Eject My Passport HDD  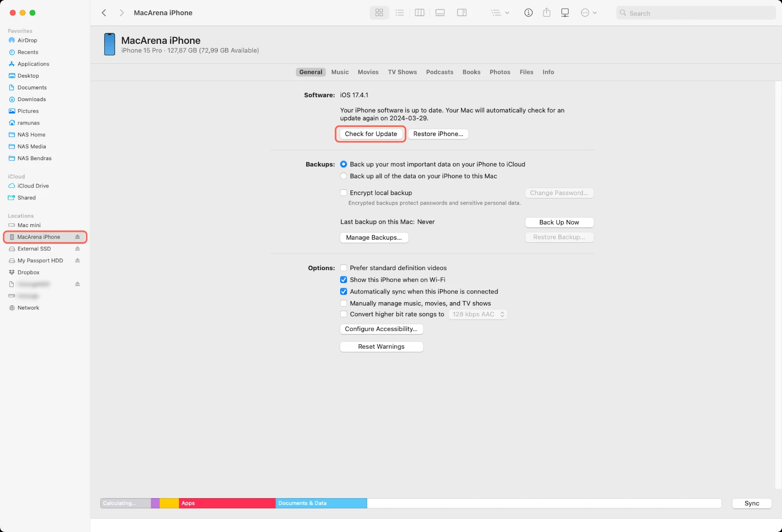77,260
